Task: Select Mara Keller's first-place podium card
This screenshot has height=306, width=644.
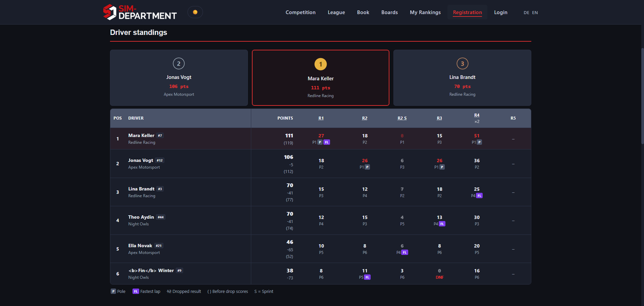Action: pos(321,78)
